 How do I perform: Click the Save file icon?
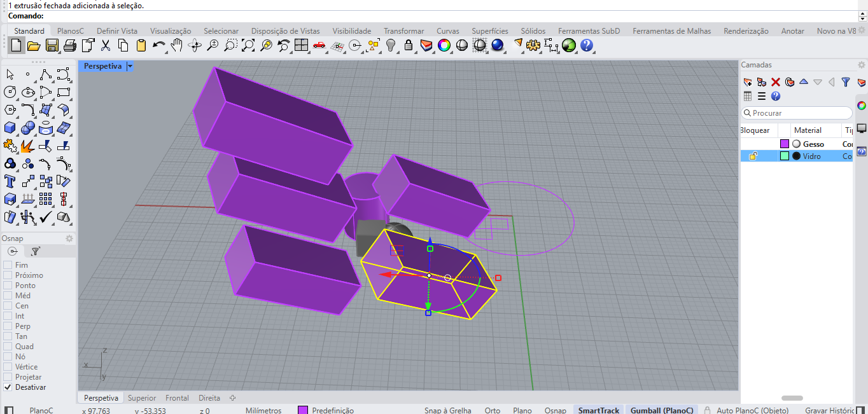coord(52,45)
